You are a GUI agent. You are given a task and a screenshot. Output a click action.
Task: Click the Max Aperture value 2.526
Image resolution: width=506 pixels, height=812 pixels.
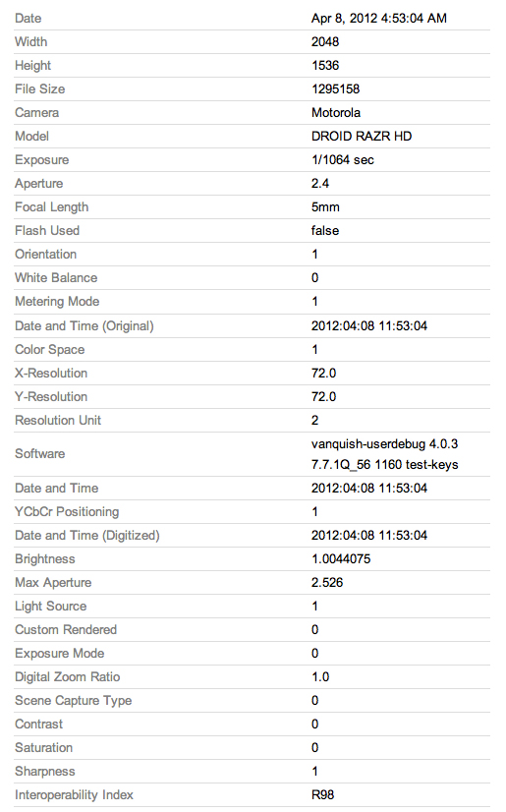(327, 583)
